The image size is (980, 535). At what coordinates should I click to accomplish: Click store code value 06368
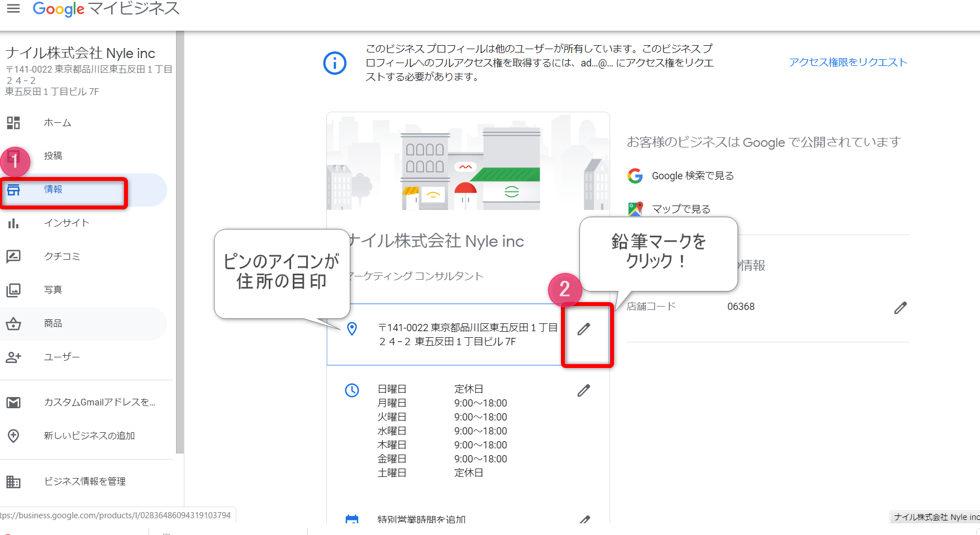pyautogui.click(x=741, y=307)
